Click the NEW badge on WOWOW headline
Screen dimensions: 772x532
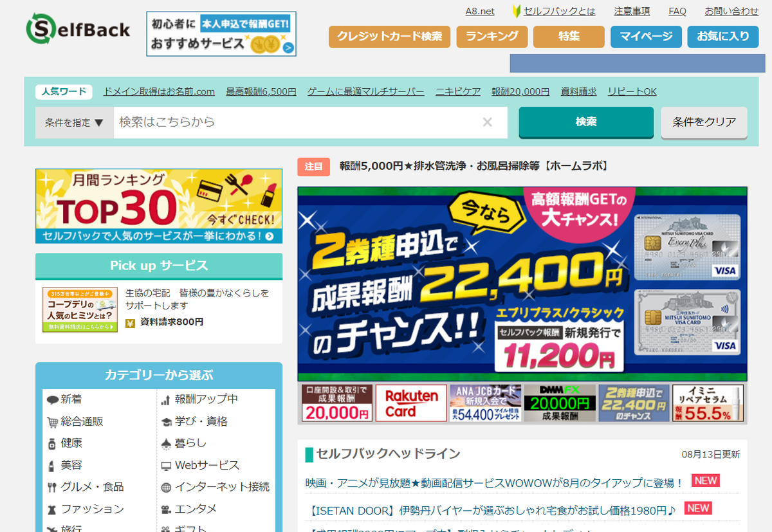(x=705, y=481)
